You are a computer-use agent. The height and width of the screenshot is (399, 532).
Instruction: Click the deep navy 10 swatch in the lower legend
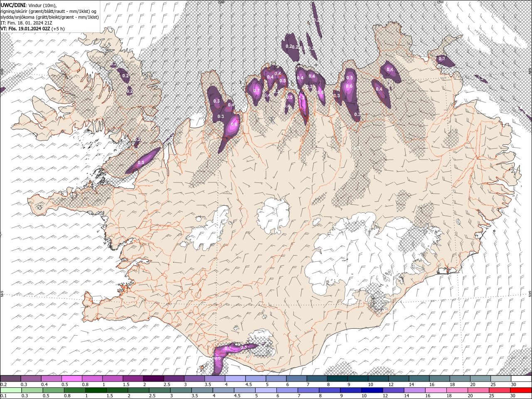372,390
